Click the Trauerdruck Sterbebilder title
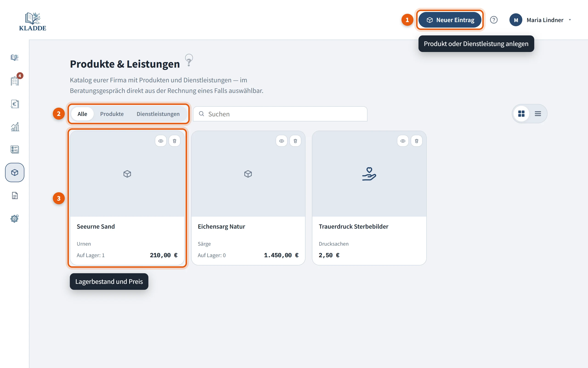588x368 pixels. coord(353,227)
